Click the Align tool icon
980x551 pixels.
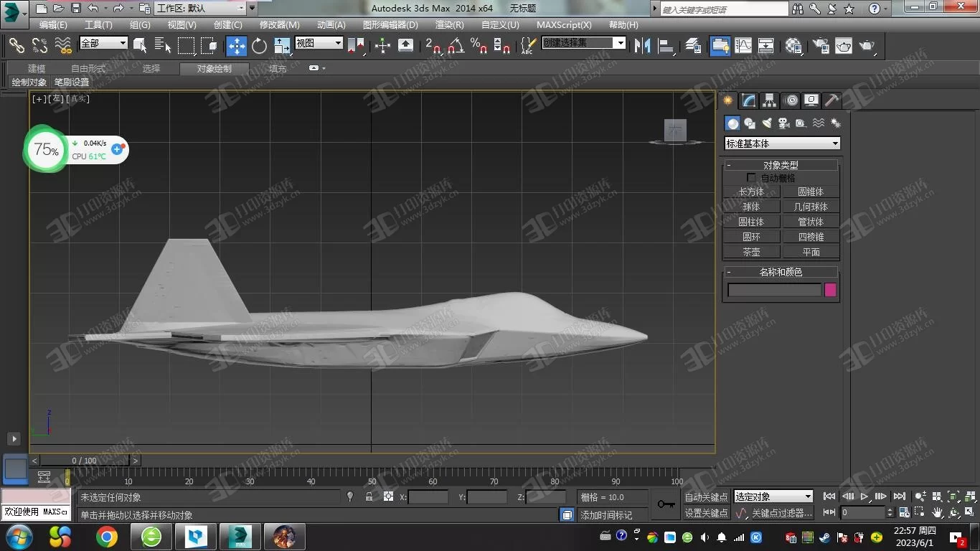666,45
